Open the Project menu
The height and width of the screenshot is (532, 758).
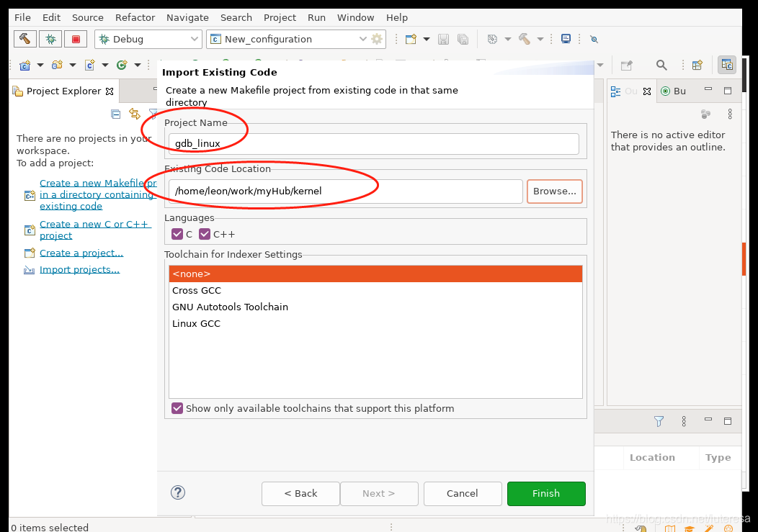click(280, 17)
